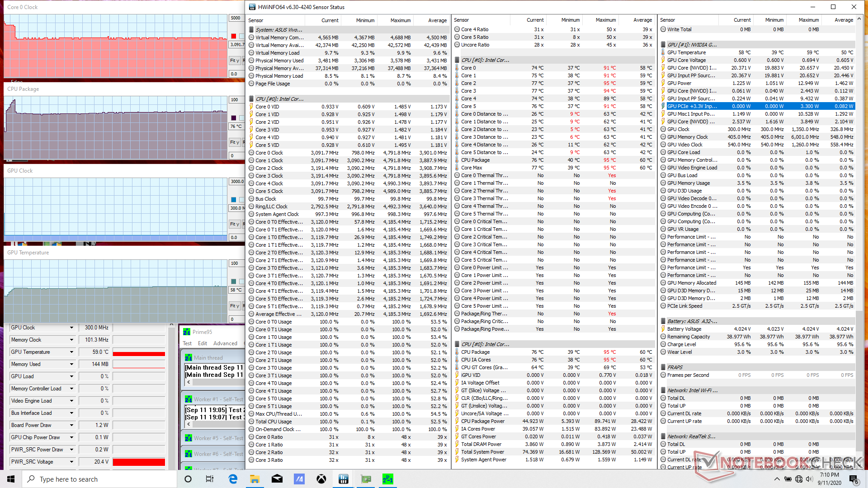Open GPU Temperature sensor dropdown arrow
This screenshot has width=868, height=488.
[71, 352]
